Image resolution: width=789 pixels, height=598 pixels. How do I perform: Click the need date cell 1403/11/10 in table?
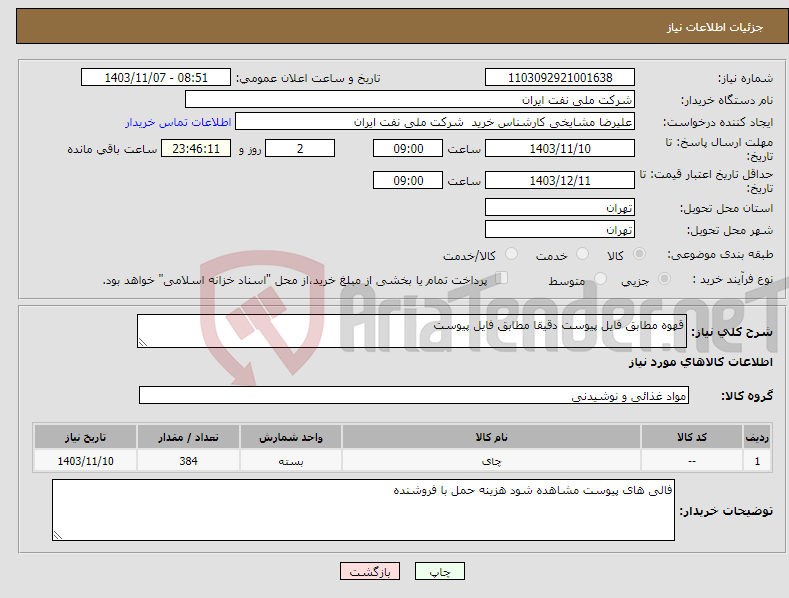86,461
